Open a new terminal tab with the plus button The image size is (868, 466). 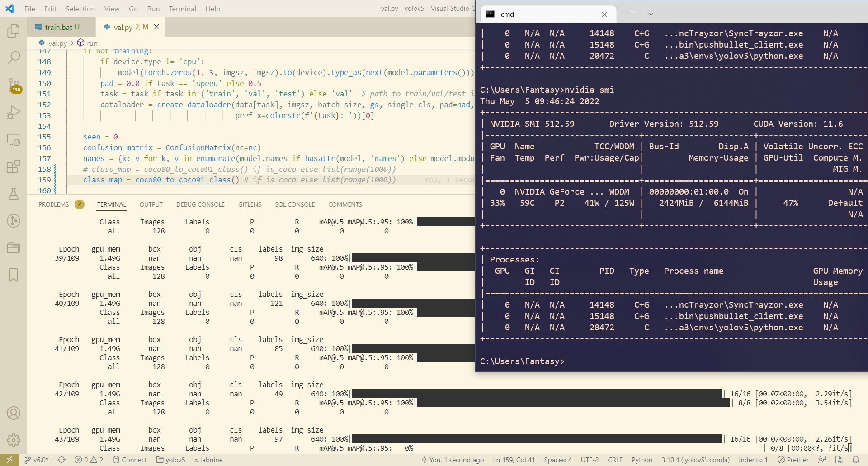click(x=630, y=14)
